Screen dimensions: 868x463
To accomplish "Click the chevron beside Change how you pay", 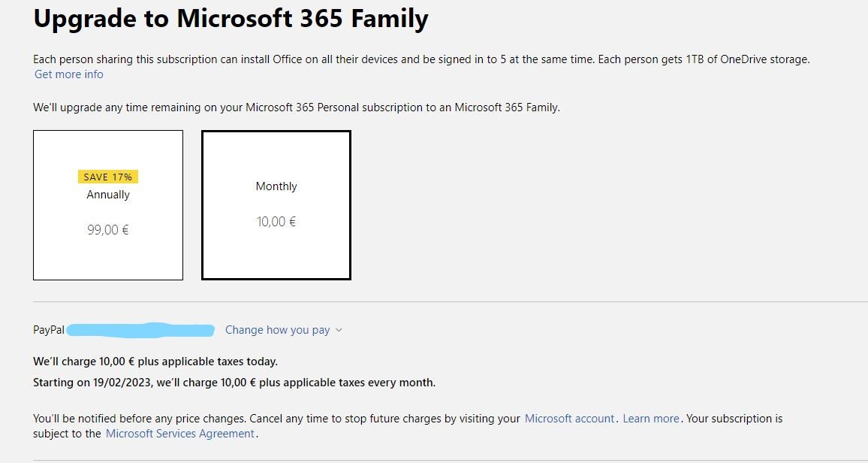I will [339, 330].
